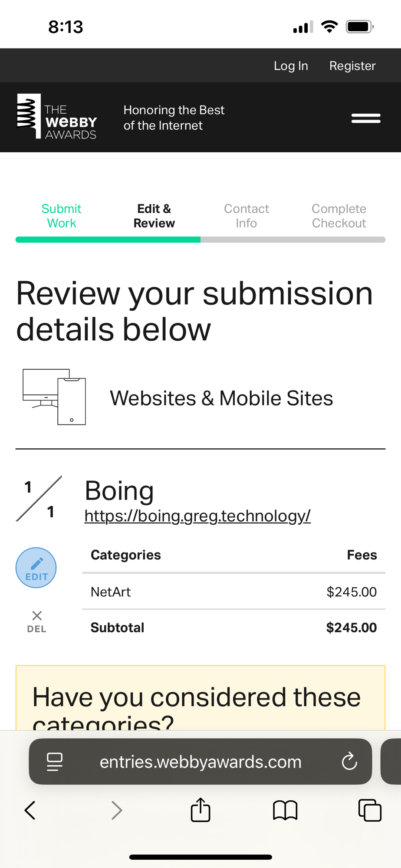The height and width of the screenshot is (868, 401).
Task: Click the green checkout progress bar
Action: click(108, 240)
